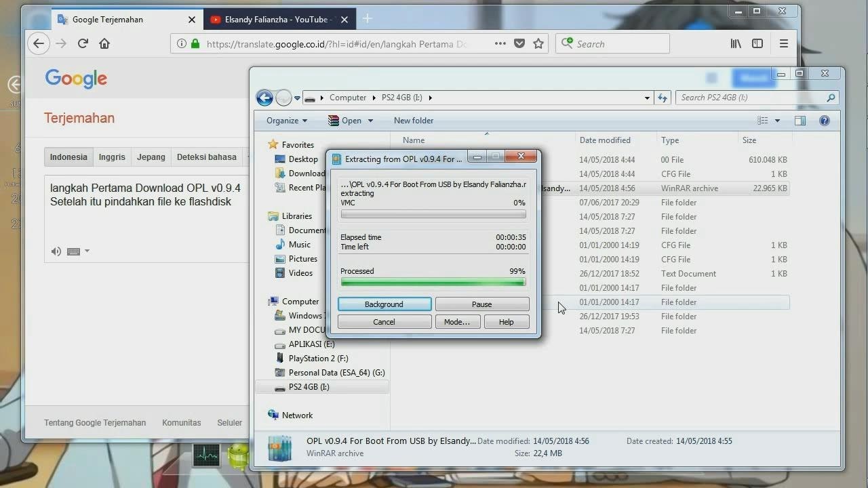Select Libraries in the navigation pane

tap(297, 216)
